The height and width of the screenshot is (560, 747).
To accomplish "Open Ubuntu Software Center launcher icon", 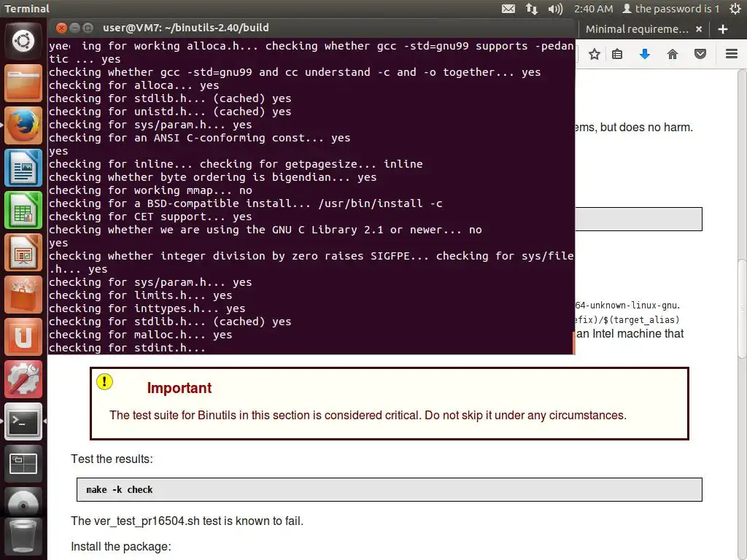I will click(23, 295).
